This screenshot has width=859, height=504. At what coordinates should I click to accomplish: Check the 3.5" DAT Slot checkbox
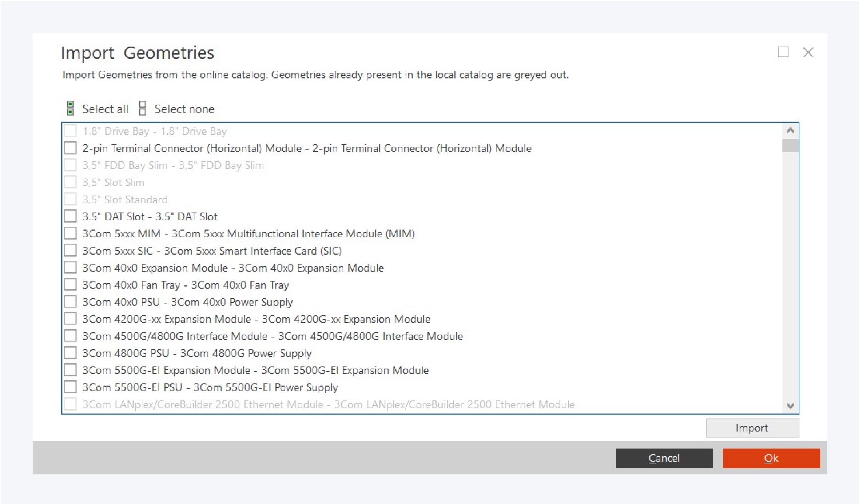70,216
